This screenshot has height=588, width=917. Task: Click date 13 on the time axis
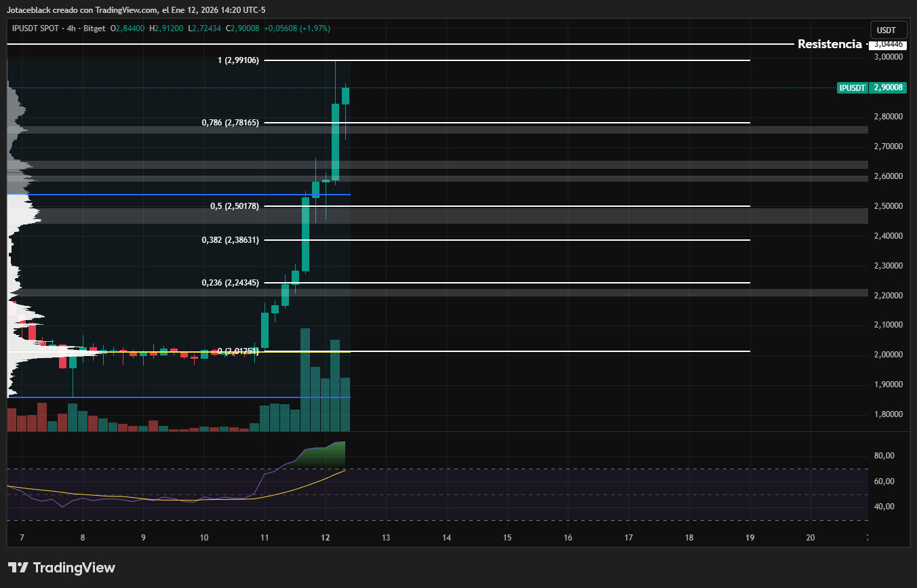click(x=386, y=538)
